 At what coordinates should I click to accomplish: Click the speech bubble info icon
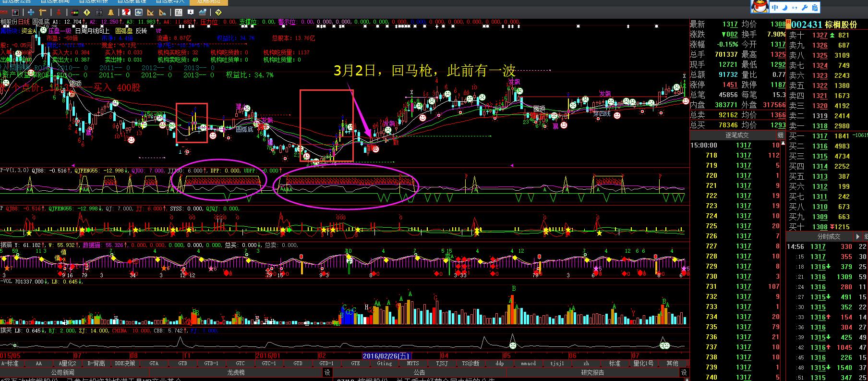(191, 12)
